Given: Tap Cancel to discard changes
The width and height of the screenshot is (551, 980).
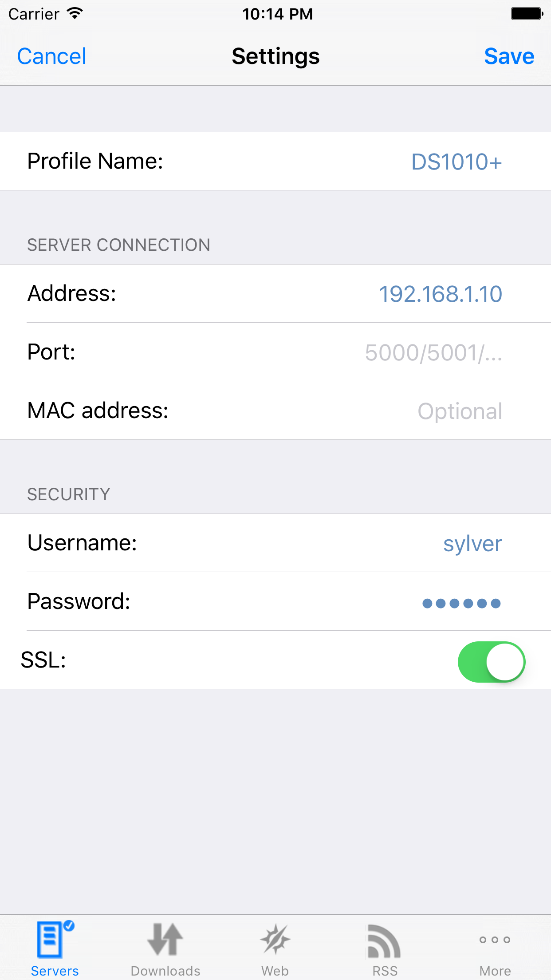Looking at the screenshot, I should click(51, 56).
